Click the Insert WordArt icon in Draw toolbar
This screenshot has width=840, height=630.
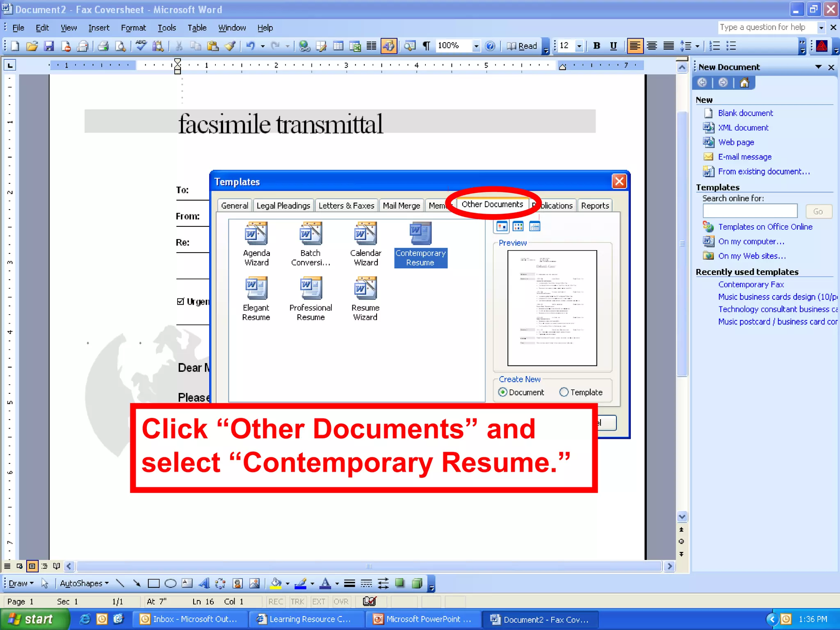[204, 583]
